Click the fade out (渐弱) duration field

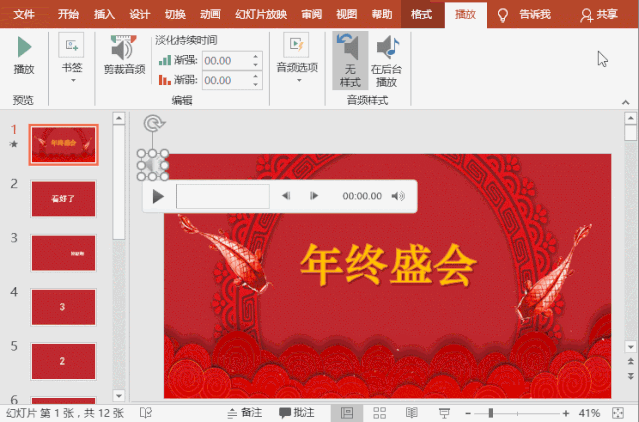coord(225,79)
